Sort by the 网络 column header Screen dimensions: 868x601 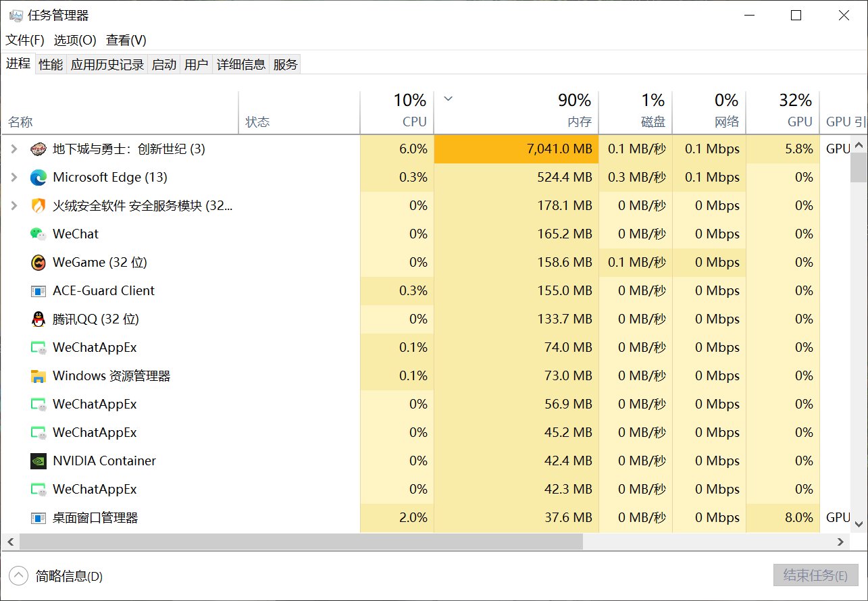pos(709,112)
